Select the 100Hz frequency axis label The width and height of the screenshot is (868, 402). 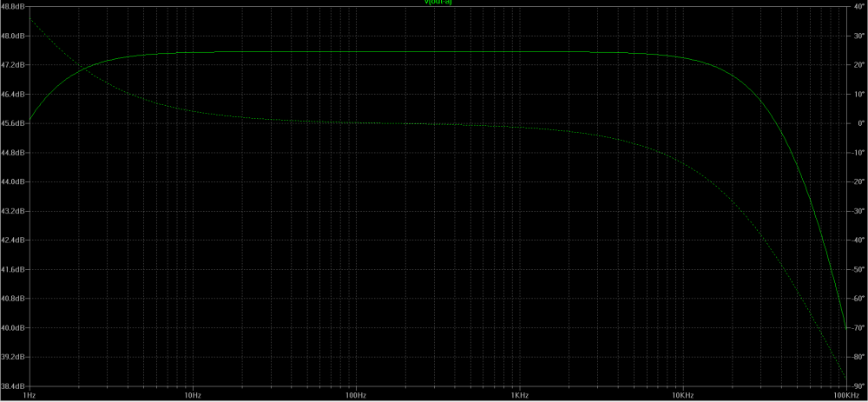356,396
